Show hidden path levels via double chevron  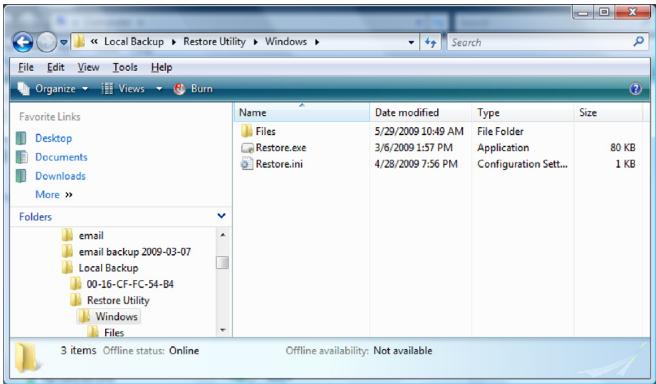click(94, 42)
